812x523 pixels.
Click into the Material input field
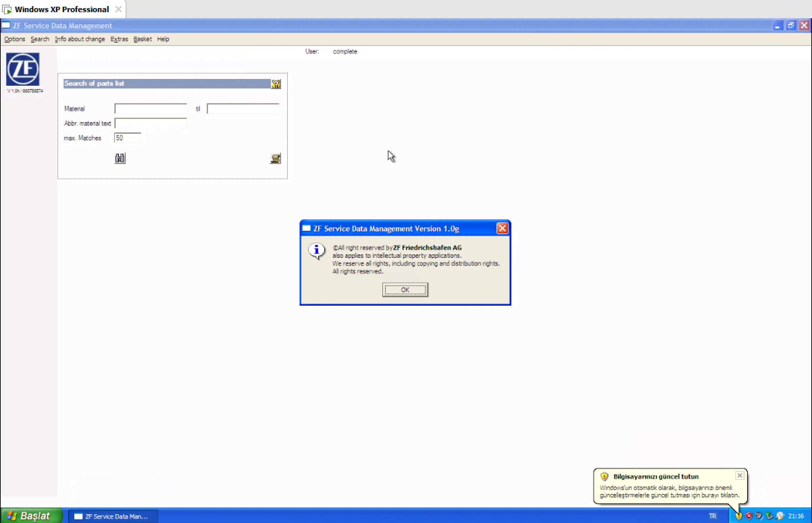pos(151,109)
